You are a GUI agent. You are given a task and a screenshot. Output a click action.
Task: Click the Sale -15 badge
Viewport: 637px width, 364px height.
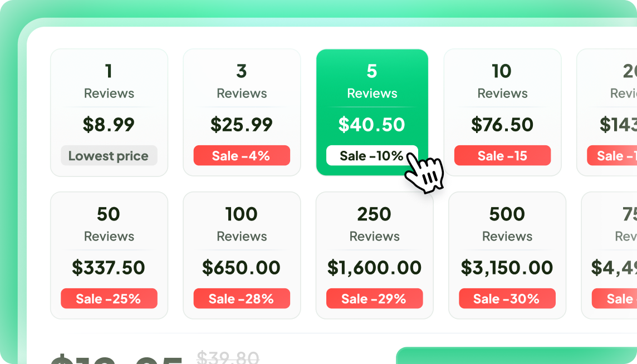click(x=503, y=156)
